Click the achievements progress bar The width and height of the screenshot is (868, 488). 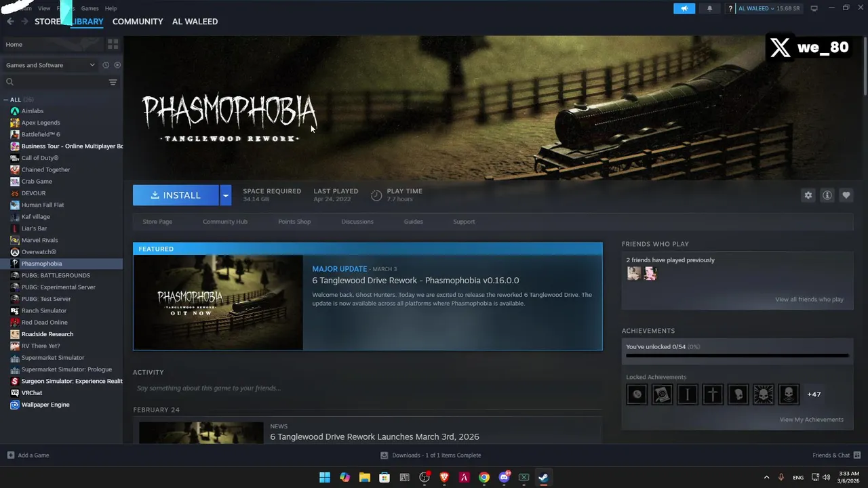[737, 355]
